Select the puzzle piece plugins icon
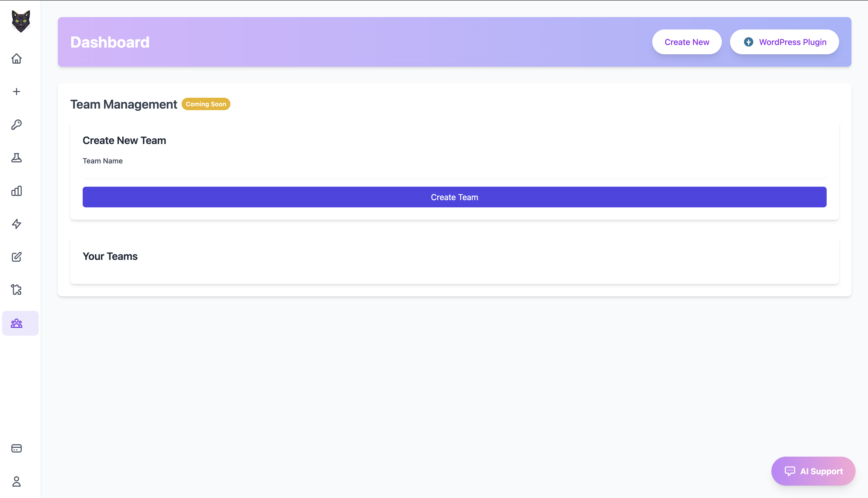The width and height of the screenshot is (868, 498). coord(16,290)
